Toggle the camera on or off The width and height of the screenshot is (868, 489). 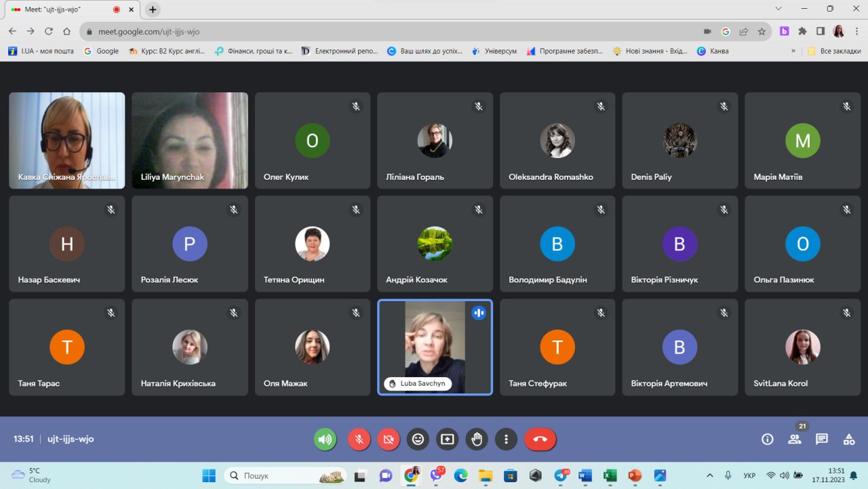click(388, 439)
